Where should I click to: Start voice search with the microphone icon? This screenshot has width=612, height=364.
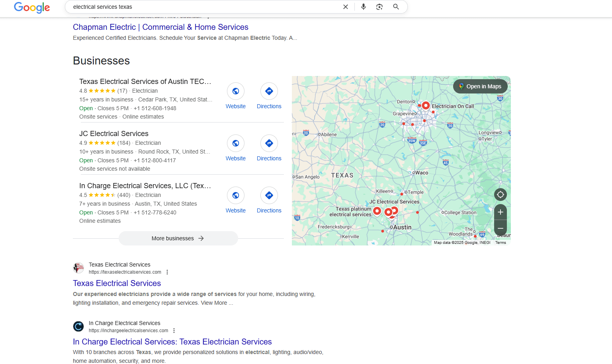click(x=364, y=7)
